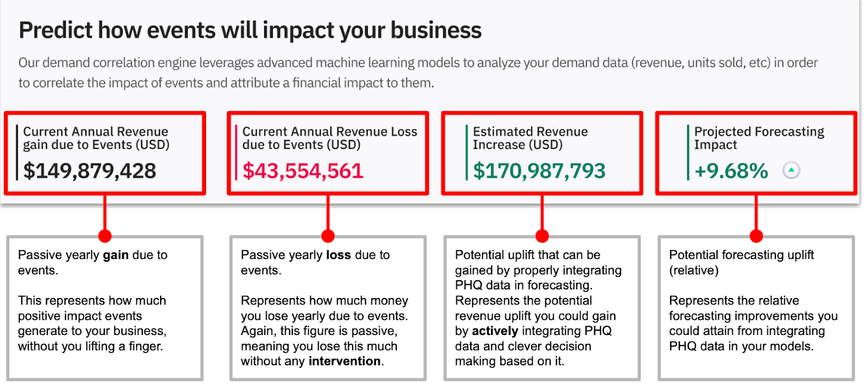The image size is (868, 392).
Task: Select the PHQ data revenue uplift explanation box
Action: click(542, 308)
